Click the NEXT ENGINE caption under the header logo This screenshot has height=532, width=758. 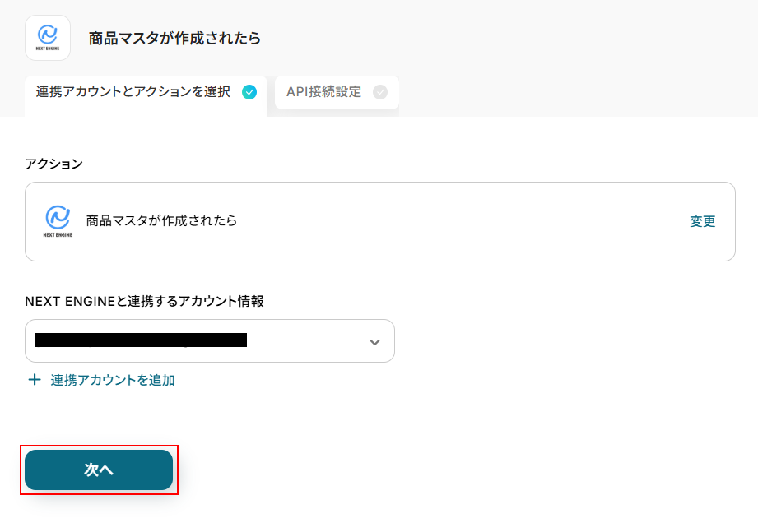click(48, 49)
